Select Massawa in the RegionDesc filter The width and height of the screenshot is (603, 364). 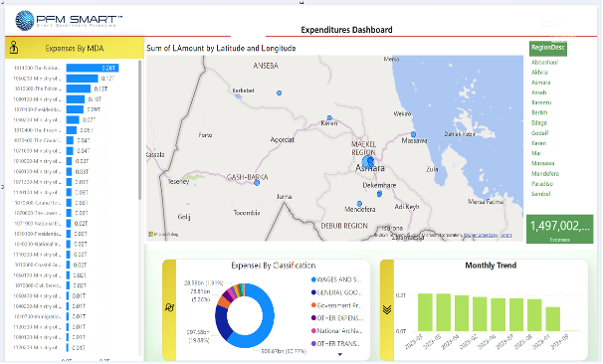[542, 163]
